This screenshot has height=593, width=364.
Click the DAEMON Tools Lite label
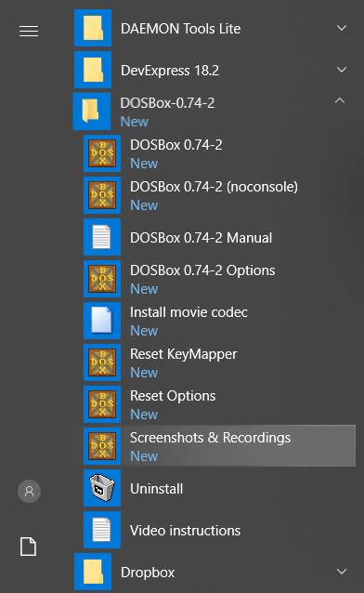tap(181, 29)
